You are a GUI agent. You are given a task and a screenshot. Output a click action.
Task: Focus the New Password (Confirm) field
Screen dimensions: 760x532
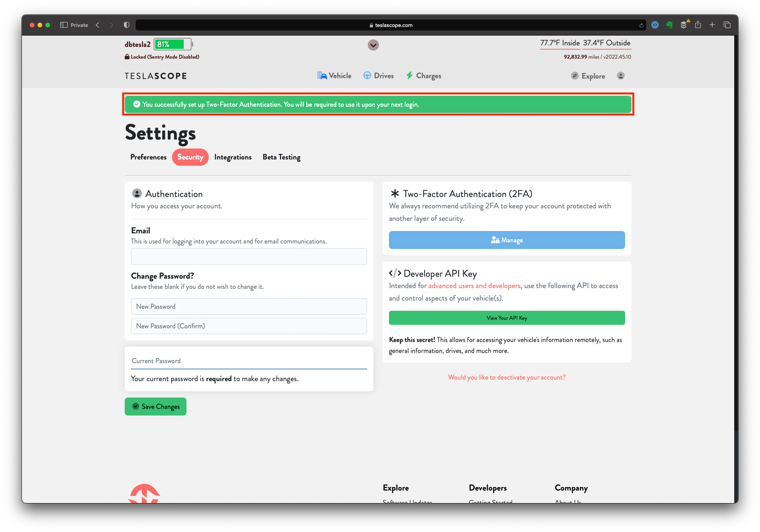pyautogui.click(x=249, y=326)
